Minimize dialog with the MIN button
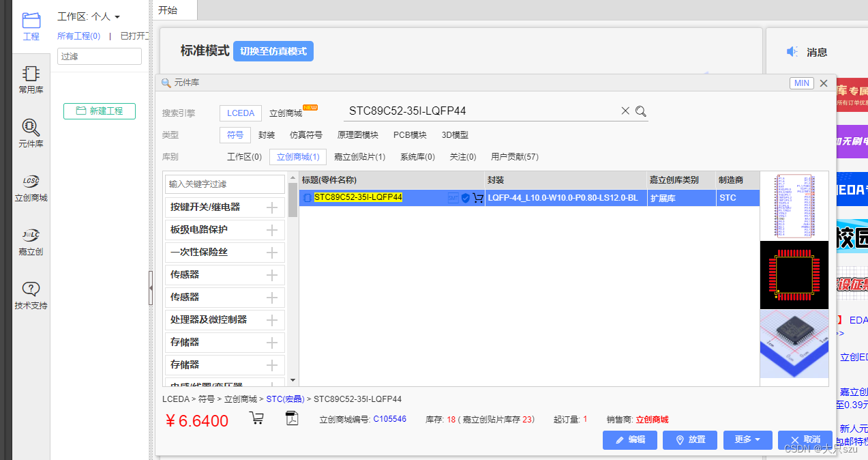868x460 pixels. [802, 83]
